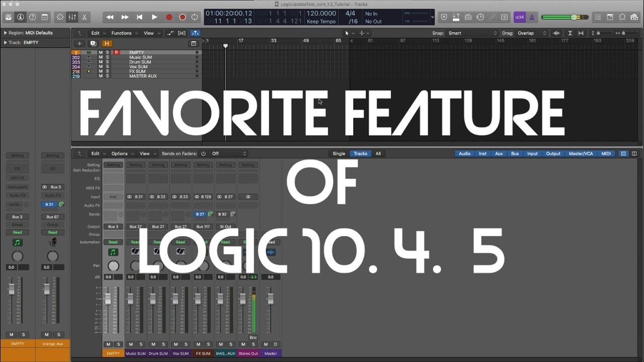Screen dimensions: 644x362
Task: Toggle the Inspector info button
Action: (20, 17)
